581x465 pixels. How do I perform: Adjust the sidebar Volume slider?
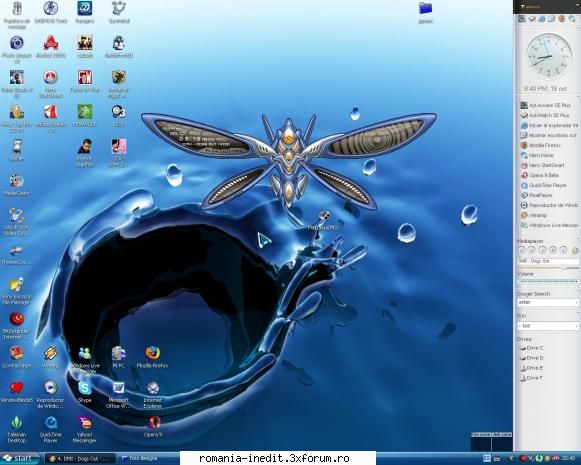click(x=548, y=282)
